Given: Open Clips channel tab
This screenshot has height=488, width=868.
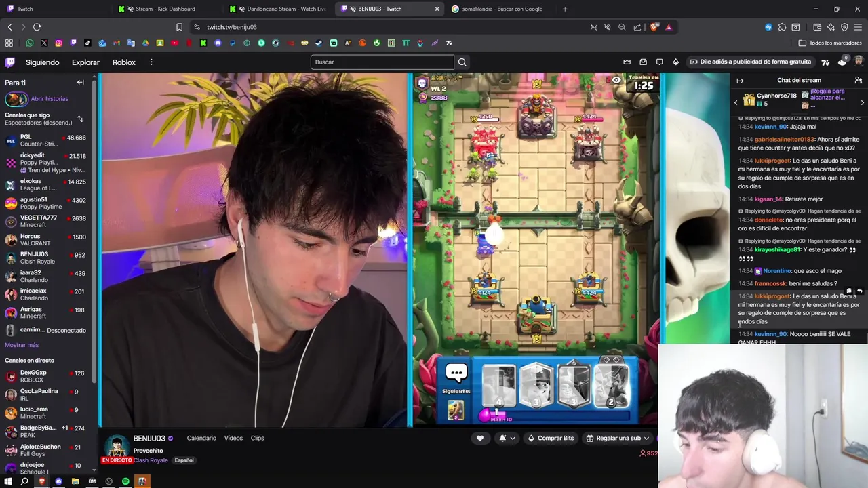Looking at the screenshot, I should (x=258, y=438).
